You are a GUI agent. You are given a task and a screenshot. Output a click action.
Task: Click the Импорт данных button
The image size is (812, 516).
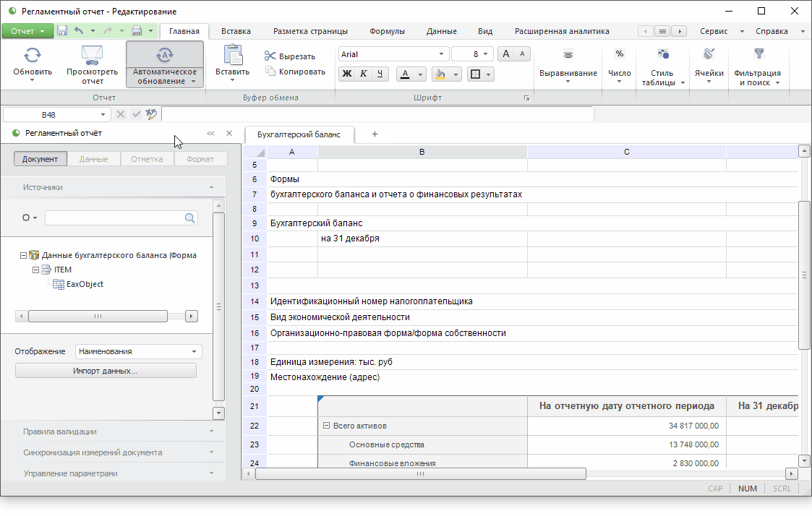106,371
